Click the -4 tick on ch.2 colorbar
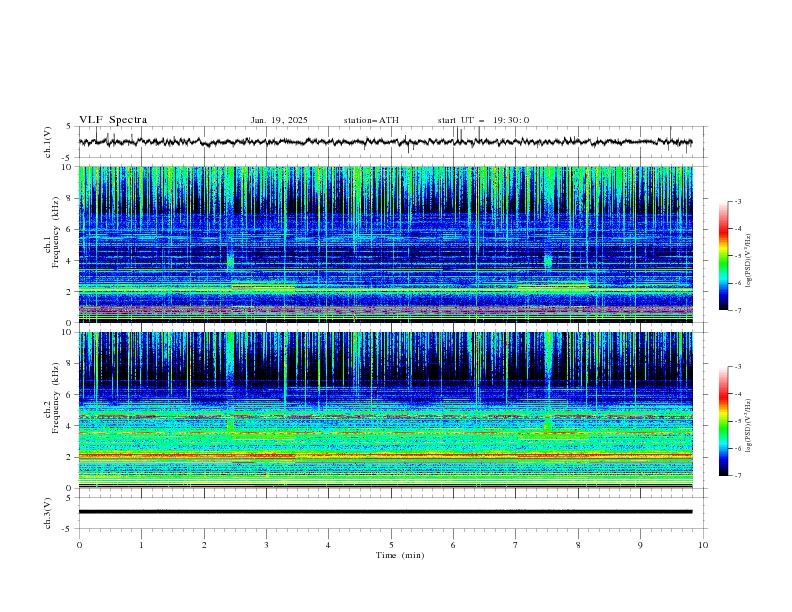 (x=737, y=394)
